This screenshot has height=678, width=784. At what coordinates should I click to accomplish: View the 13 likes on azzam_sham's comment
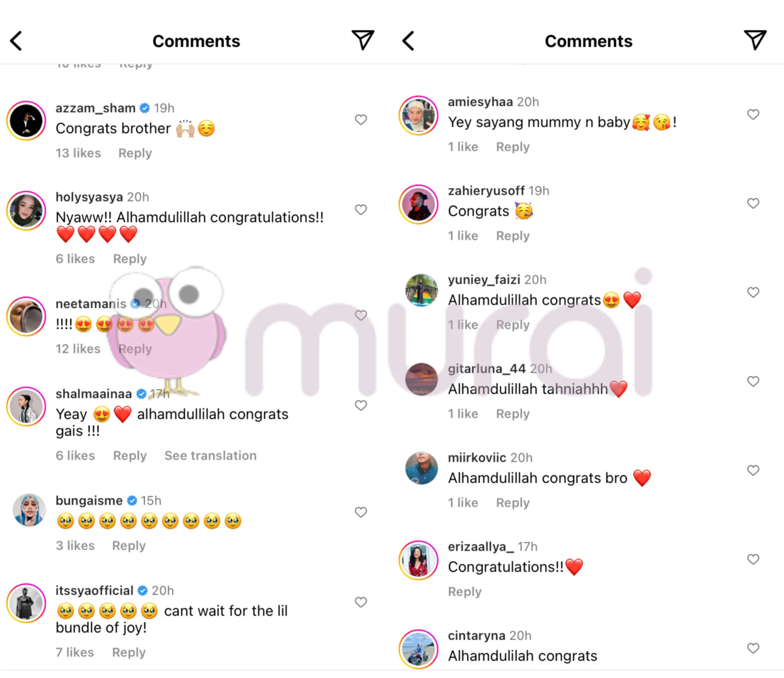(x=78, y=153)
